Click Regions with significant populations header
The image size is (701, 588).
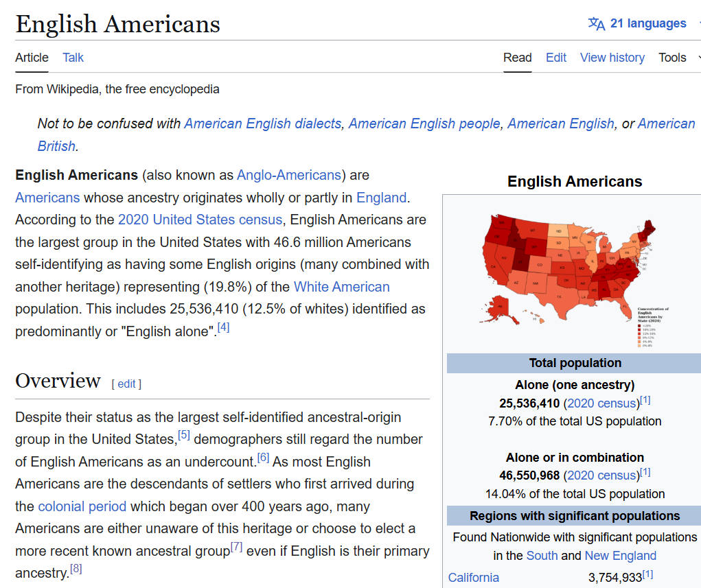[575, 516]
